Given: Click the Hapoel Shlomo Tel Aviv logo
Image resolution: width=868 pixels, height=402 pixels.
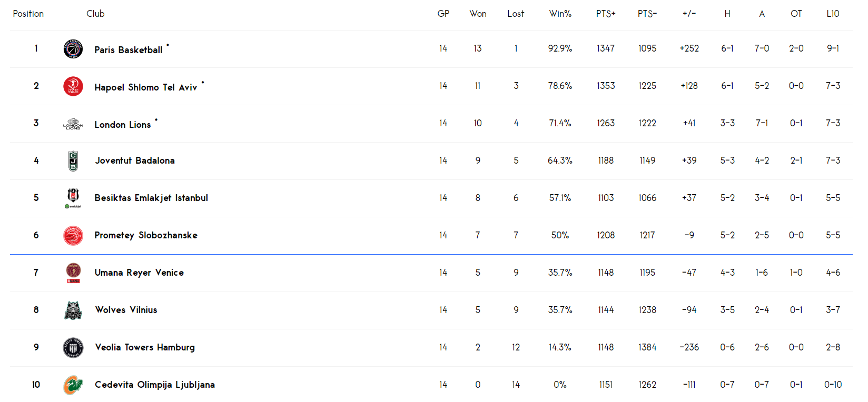Looking at the screenshot, I should (73, 86).
